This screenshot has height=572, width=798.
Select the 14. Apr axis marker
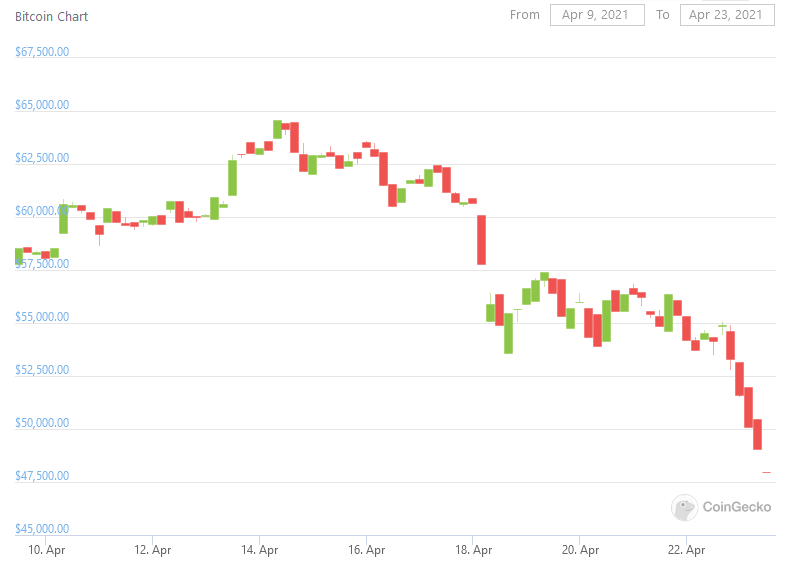[259, 550]
